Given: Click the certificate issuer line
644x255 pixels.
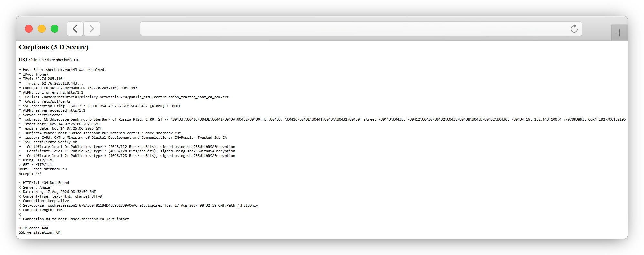Looking at the screenshot, I should [x=123, y=138].
